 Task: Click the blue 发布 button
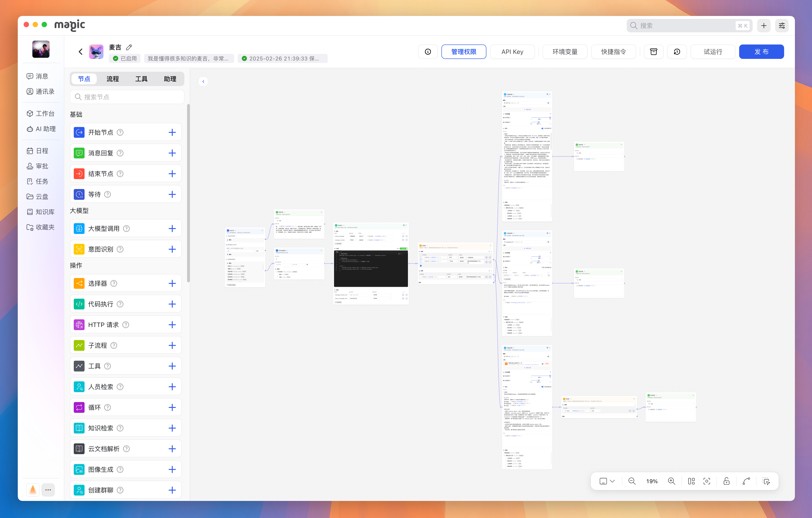[761, 51]
